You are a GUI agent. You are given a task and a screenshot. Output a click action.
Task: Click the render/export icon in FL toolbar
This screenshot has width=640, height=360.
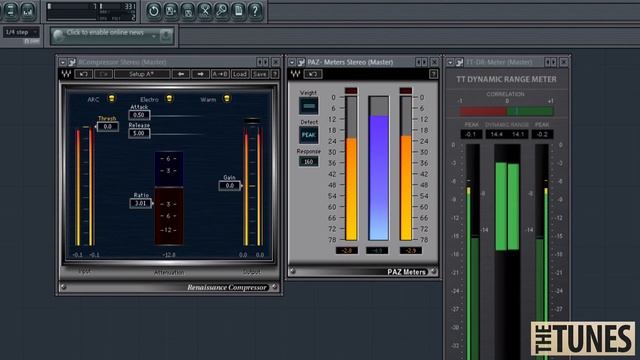(x=188, y=11)
